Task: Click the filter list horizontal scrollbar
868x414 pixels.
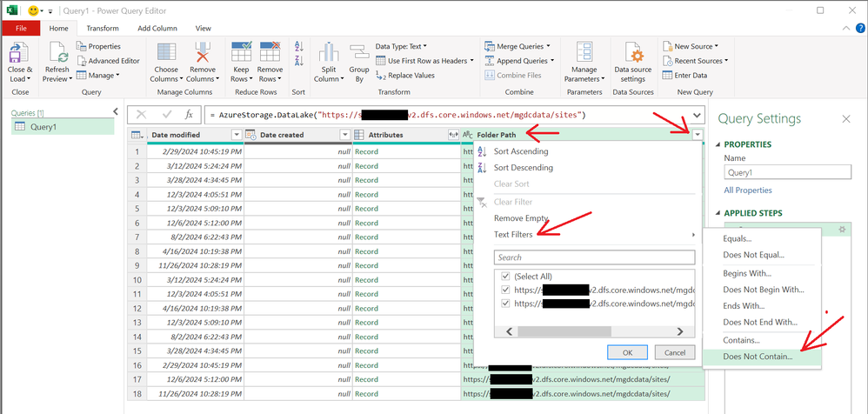Action: pyautogui.click(x=564, y=331)
